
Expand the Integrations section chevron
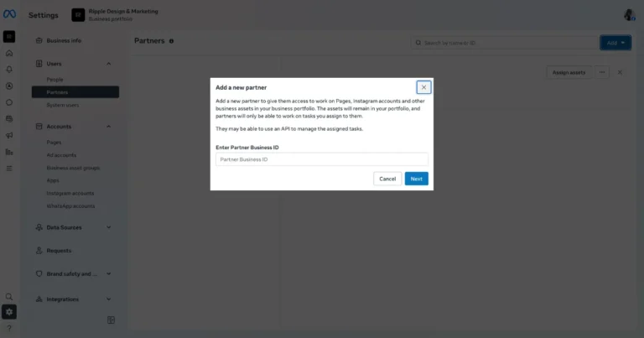click(x=109, y=299)
